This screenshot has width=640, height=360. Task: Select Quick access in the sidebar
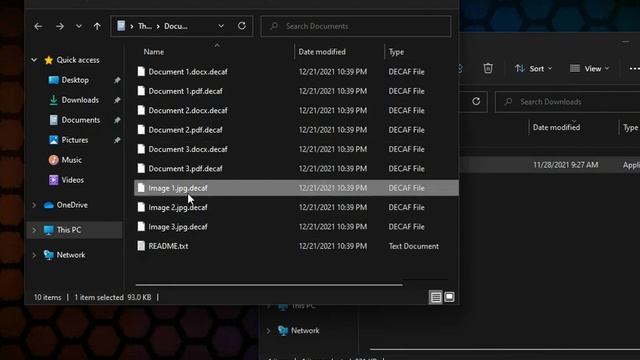click(78, 60)
